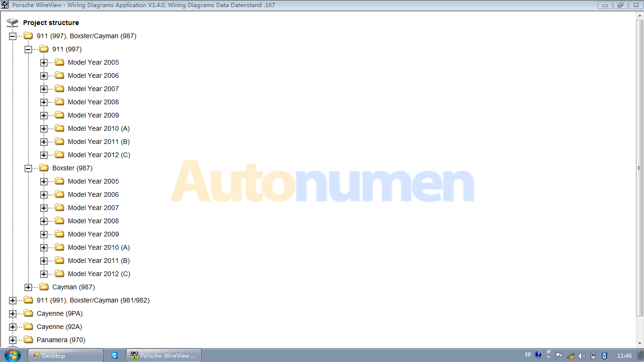Open the Windows Start menu

[x=12, y=355]
